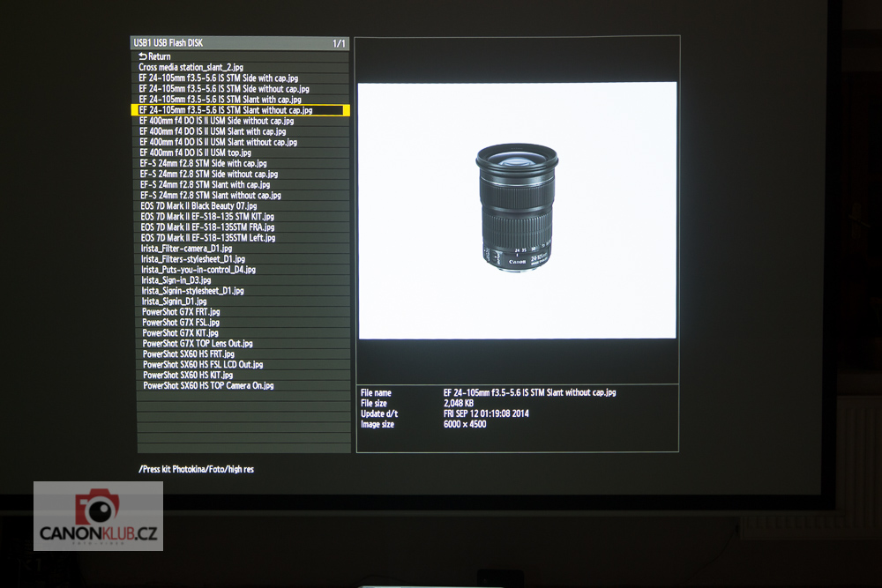Screen dimensions: 882x588
Task: Select EOS 7D Mark II EF-S18-135STM Left.jpg
Action: pyautogui.click(x=208, y=238)
